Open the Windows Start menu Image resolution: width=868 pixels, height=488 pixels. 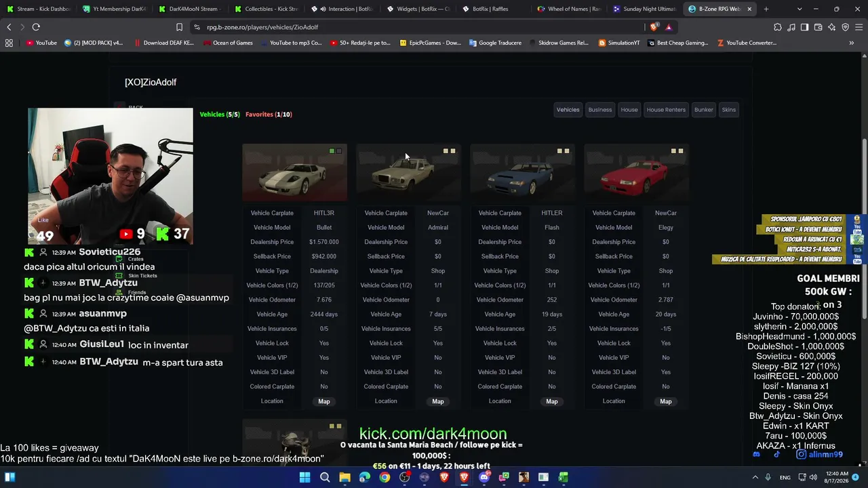[304, 477]
